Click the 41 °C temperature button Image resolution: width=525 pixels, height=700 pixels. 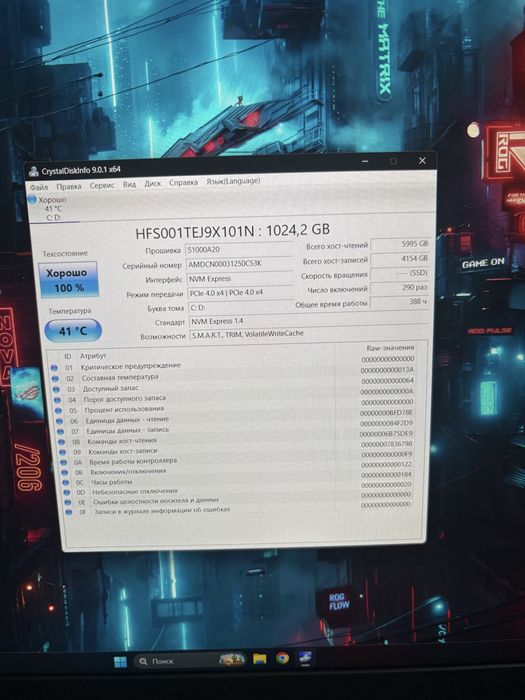73,331
